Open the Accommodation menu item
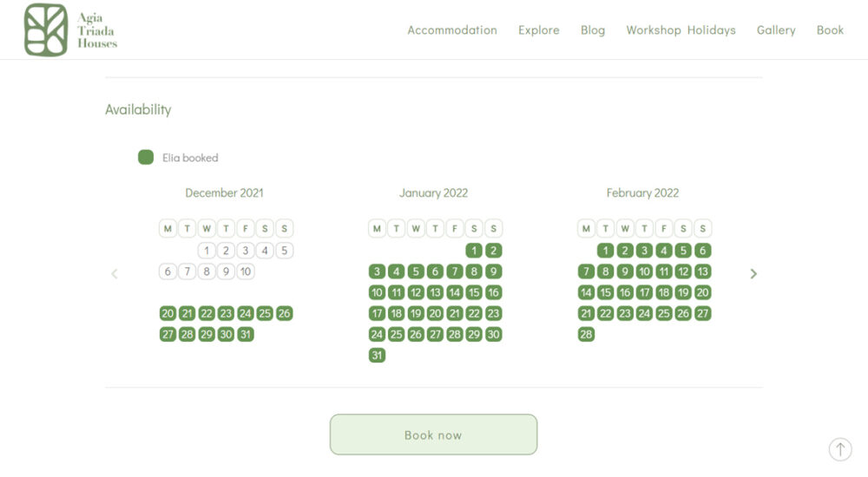Screen dimensions: 868x477 (x=452, y=29)
